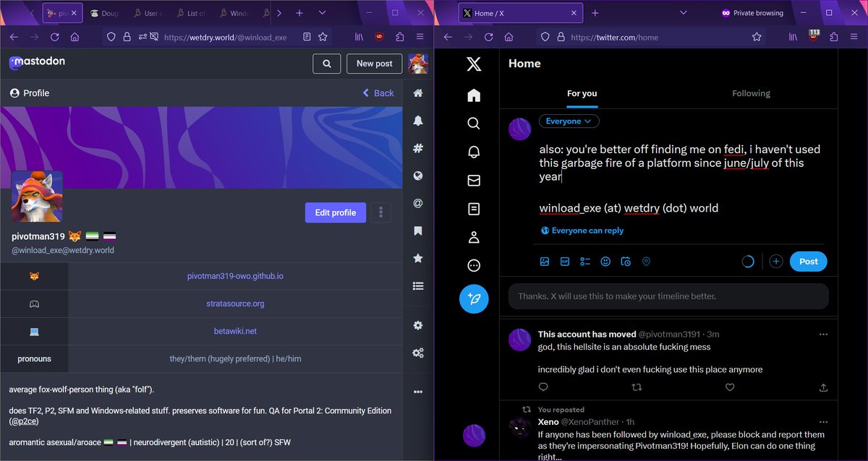The width and height of the screenshot is (868, 461).
Task: Open Mastodon notifications bell icon
Action: 418,121
